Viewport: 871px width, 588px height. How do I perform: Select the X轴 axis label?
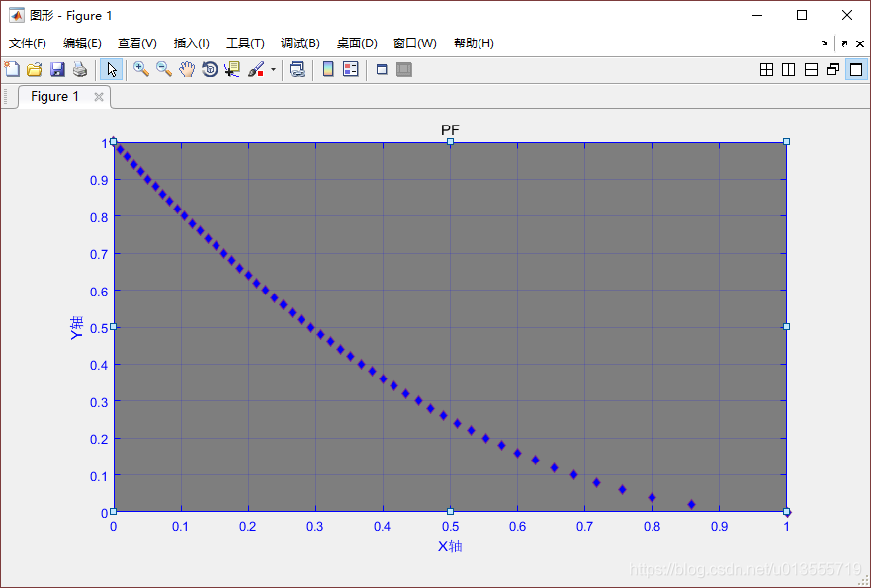click(450, 546)
